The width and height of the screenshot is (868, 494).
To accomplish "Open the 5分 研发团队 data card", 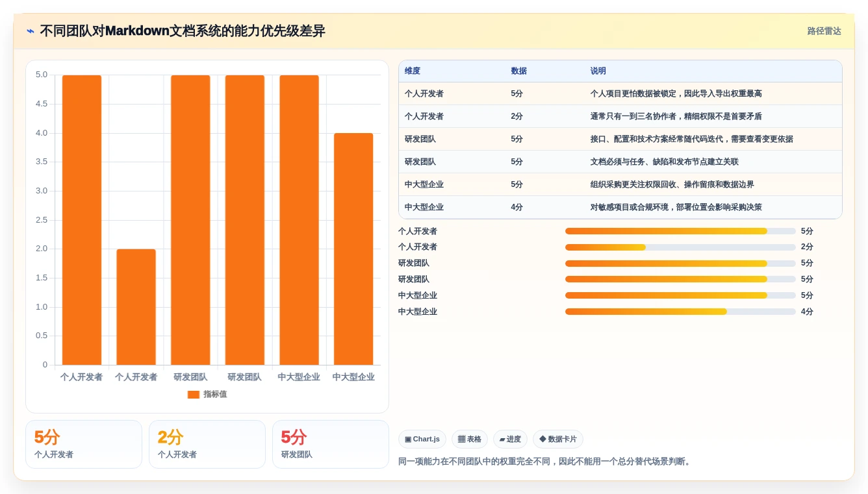I will tap(331, 444).
